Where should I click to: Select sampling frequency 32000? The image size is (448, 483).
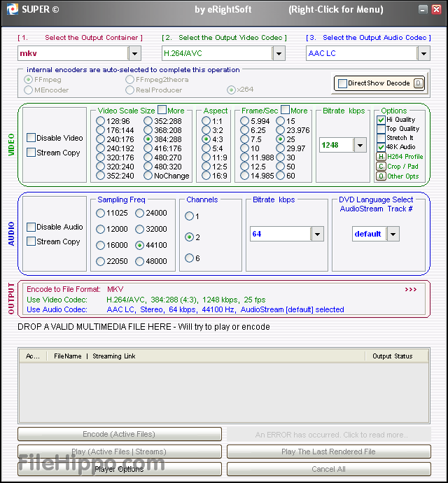point(139,229)
